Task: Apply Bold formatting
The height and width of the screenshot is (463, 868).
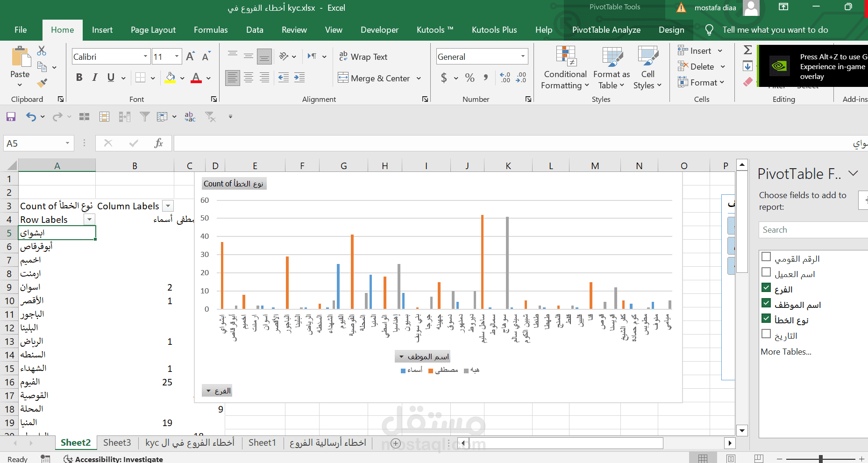Action: [x=79, y=78]
